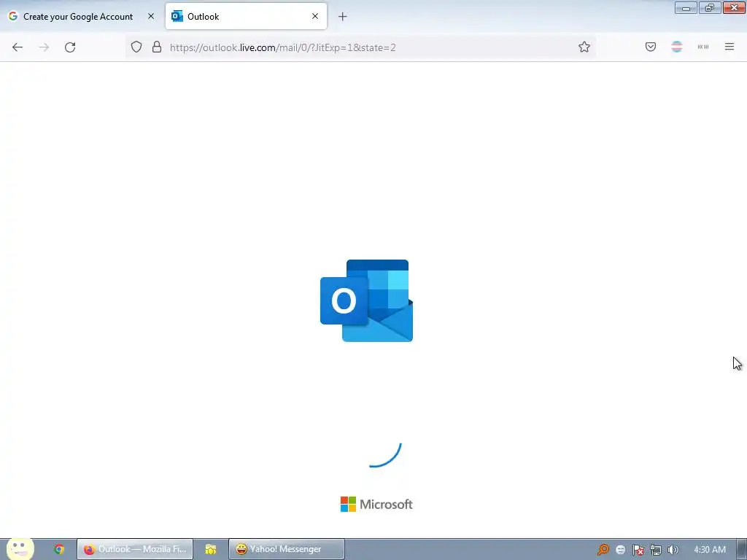Open the volume speaker tray icon

pos(673,550)
